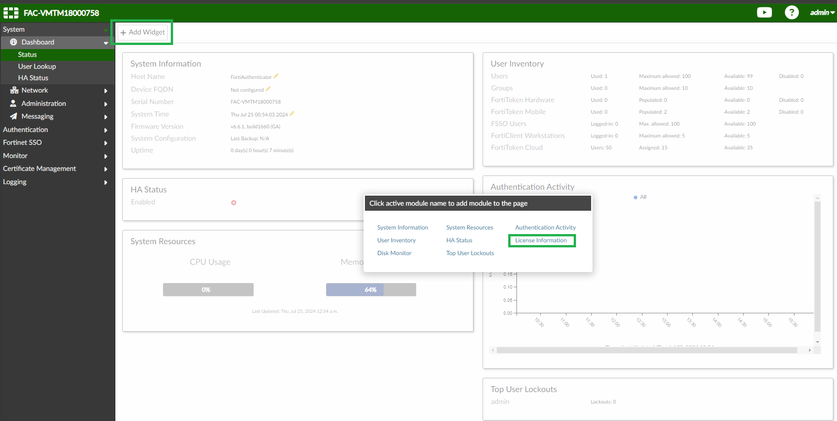Click the chart vertical scroll down arrow

pyautogui.click(x=817, y=341)
